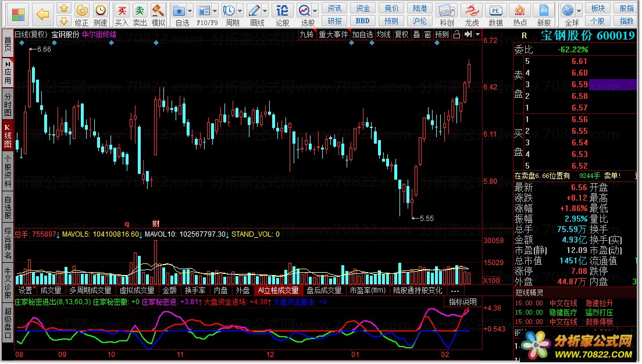Toggle 叠 overlay mode on chart

[416, 35]
